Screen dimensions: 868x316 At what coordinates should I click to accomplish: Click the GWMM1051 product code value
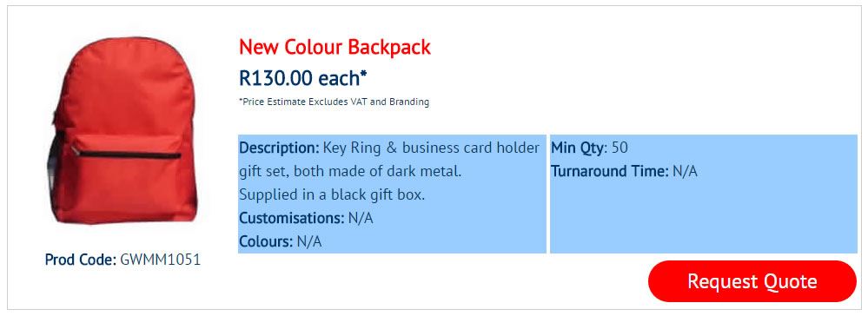click(x=160, y=259)
